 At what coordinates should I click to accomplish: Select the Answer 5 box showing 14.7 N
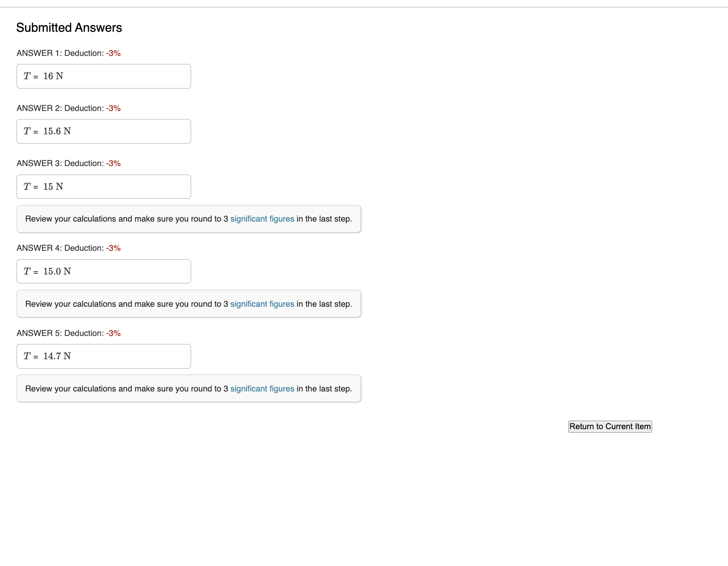click(x=104, y=356)
